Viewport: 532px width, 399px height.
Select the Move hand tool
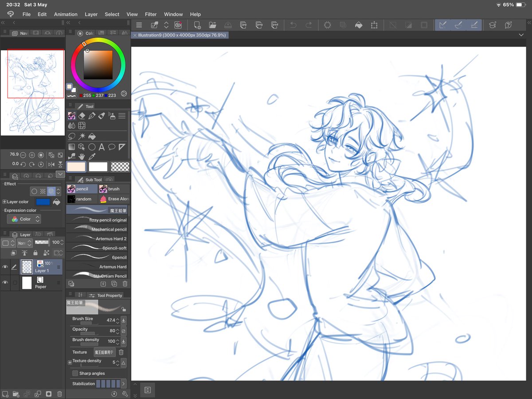(82, 156)
